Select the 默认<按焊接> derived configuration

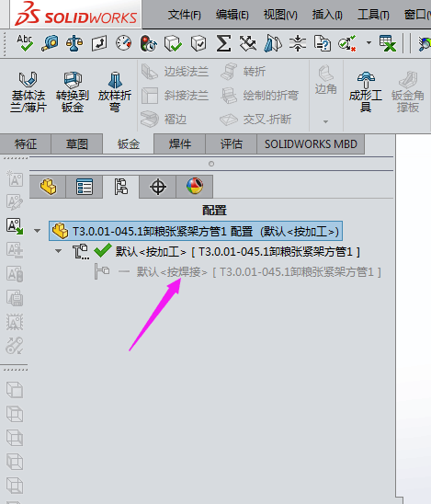tap(258, 272)
